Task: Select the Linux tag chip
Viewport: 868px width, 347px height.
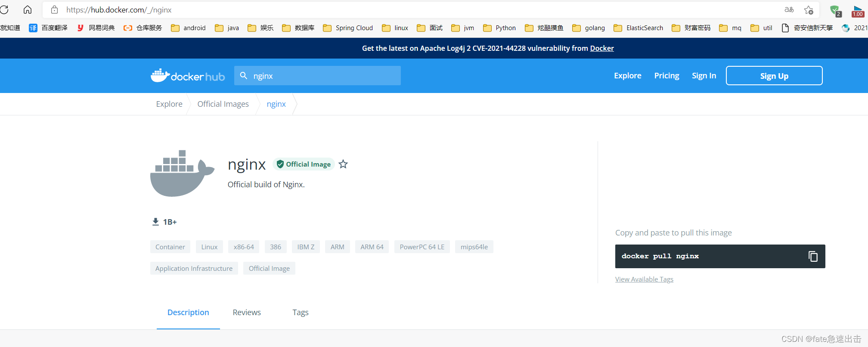Action: tap(209, 247)
